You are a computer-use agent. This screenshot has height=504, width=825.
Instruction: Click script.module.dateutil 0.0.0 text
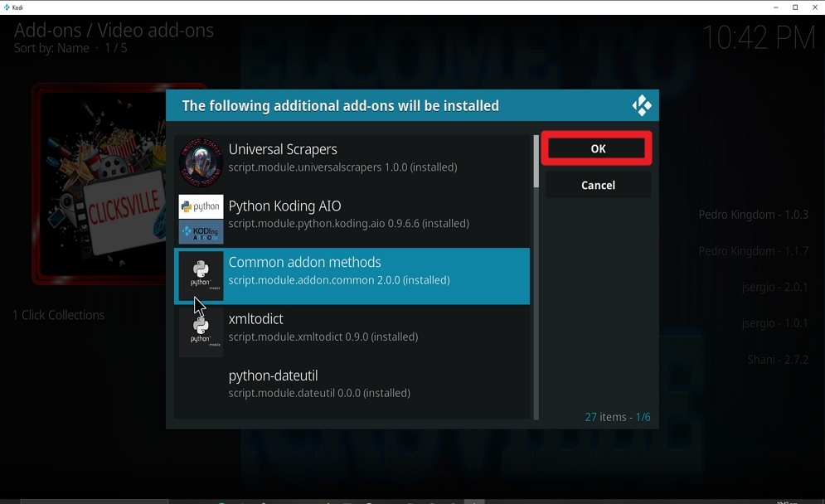tap(319, 393)
